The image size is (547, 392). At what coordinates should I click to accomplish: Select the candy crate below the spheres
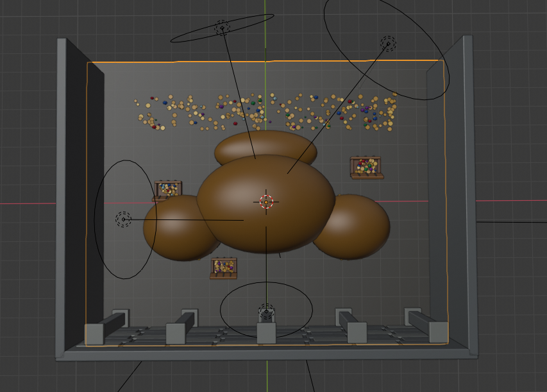pyautogui.click(x=224, y=268)
